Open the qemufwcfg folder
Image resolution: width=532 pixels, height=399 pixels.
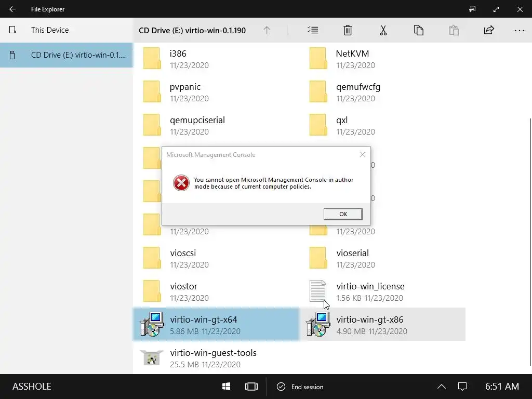[x=382, y=92]
